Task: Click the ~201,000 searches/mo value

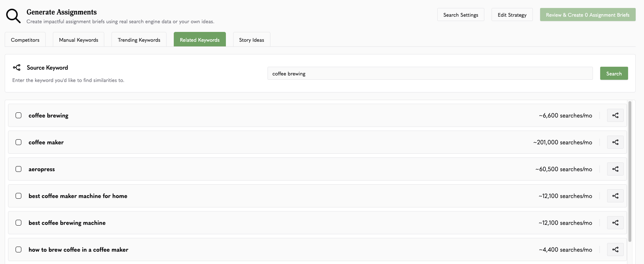Action: click(x=563, y=142)
